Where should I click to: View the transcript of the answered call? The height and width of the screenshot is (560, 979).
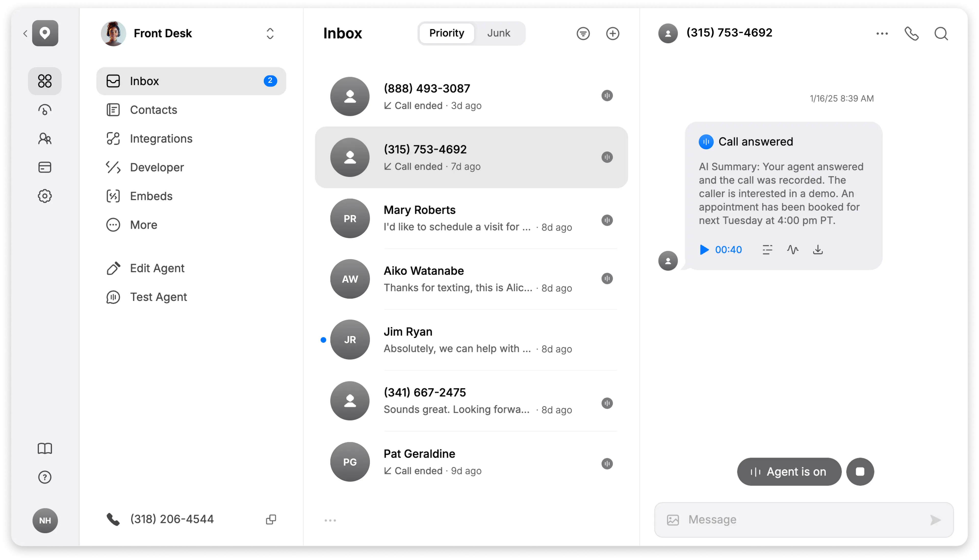point(767,250)
